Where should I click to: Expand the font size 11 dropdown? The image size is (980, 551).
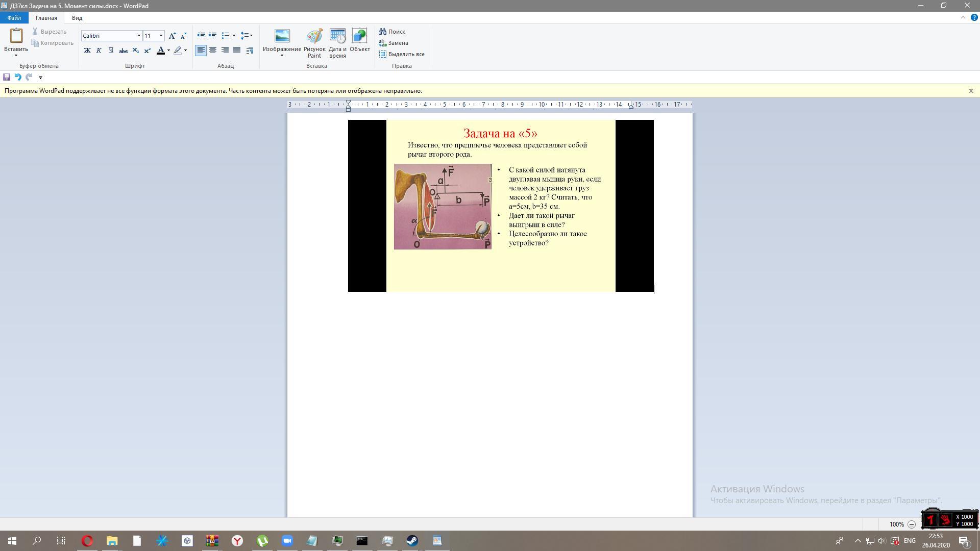tap(161, 36)
